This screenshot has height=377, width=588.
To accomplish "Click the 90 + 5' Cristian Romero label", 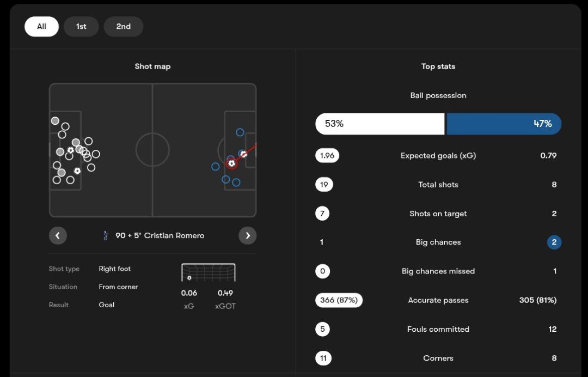I will (160, 235).
